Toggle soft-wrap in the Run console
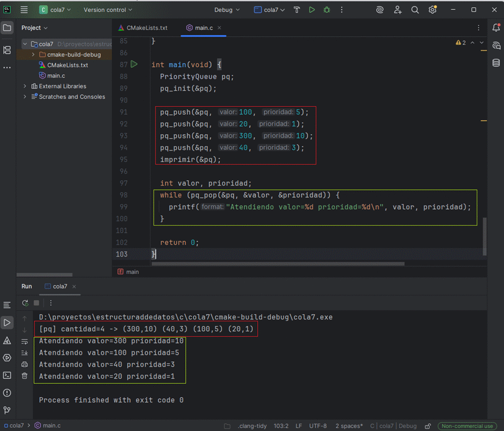Image resolution: width=504 pixels, height=431 pixels. tap(25, 342)
